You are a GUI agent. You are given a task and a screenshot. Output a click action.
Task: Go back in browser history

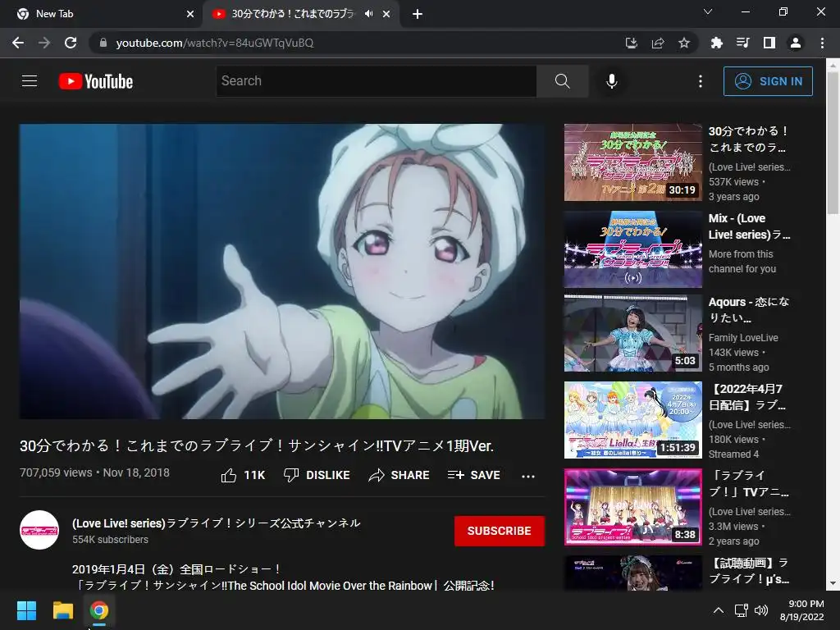(x=18, y=43)
